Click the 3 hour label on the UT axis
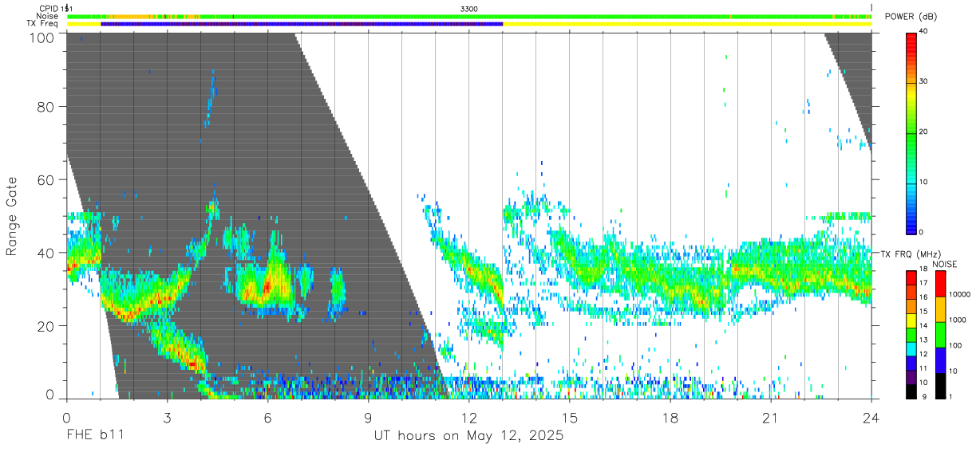Screen dimensions: 980x452 (x=168, y=417)
